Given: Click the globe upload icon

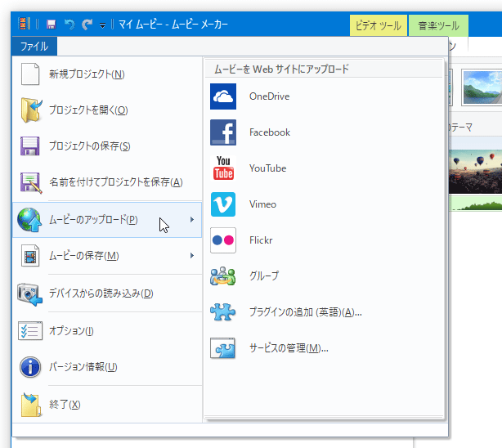Looking at the screenshot, I should pos(29,220).
